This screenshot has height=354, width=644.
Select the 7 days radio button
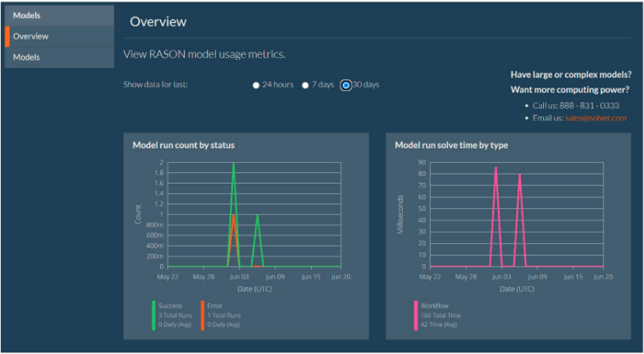click(305, 85)
